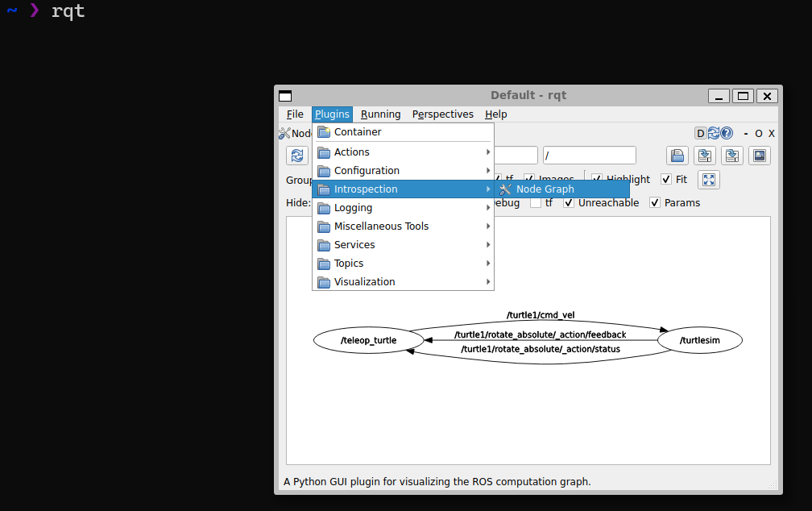Choose Container from Plugins menu
This screenshot has height=511, width=812.
[403, 132]
